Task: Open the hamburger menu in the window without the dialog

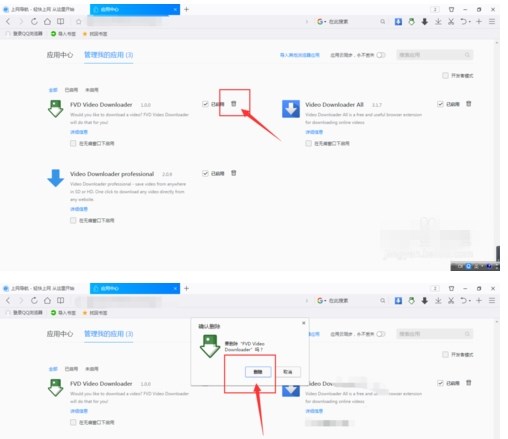Action: (492, 22)
